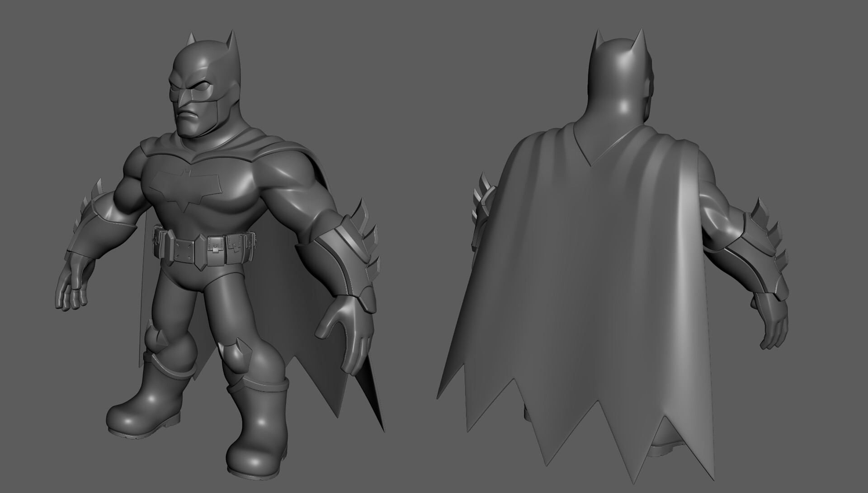Select the left knee pad
Image resolution: width=868 pixels, height=493 pixels.
click(x=157, y=337)
